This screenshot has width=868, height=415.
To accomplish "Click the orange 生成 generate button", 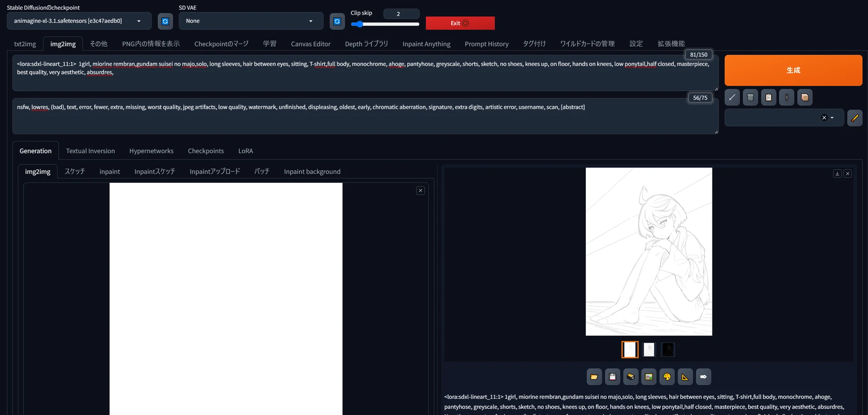I will (x=793, y=70).
